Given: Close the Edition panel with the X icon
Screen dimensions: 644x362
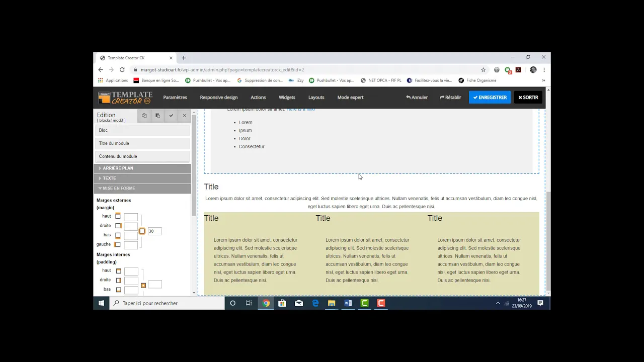Looking at the screenshot, I should 185,116.
